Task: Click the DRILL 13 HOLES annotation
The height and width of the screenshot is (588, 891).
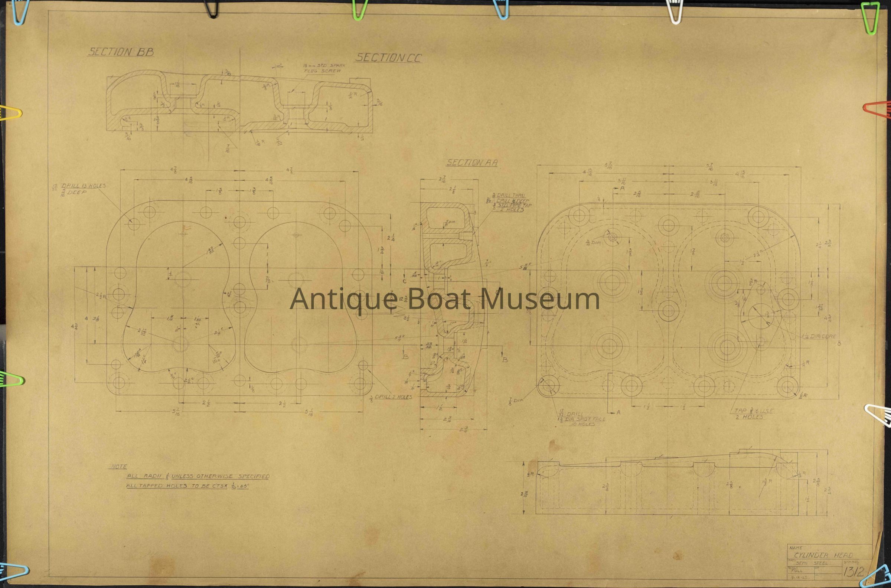Action: 83,186
